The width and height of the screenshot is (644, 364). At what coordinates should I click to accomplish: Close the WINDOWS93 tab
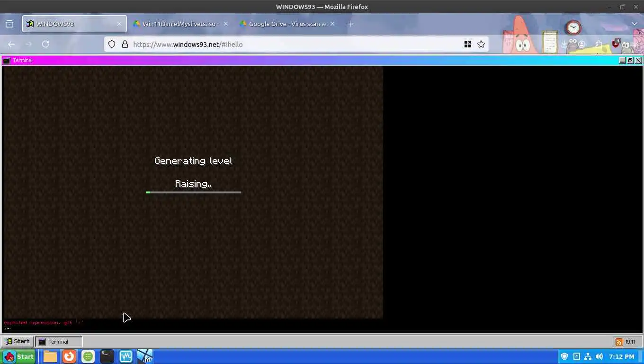point(119,24)
